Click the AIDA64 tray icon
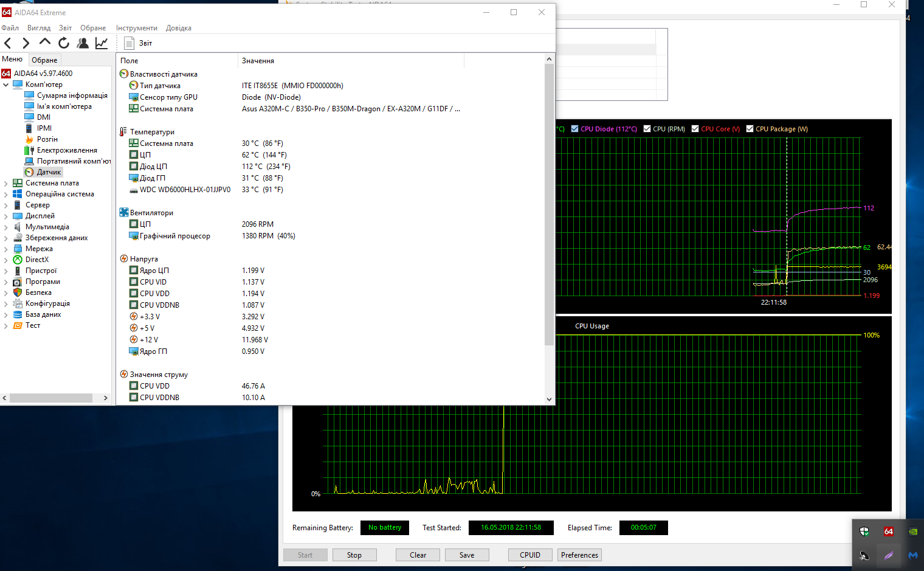The height and width of the screenshot is (571, 924). pos(889,531)
